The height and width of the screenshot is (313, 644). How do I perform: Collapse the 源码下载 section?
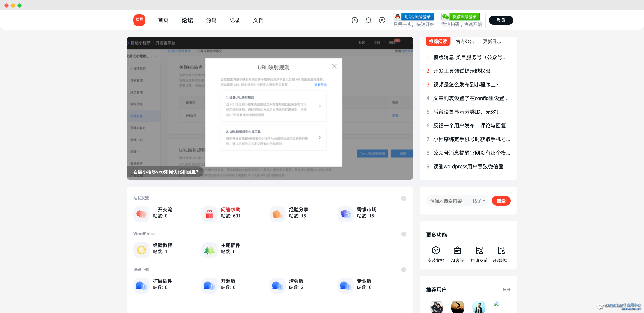coord(403,270)
